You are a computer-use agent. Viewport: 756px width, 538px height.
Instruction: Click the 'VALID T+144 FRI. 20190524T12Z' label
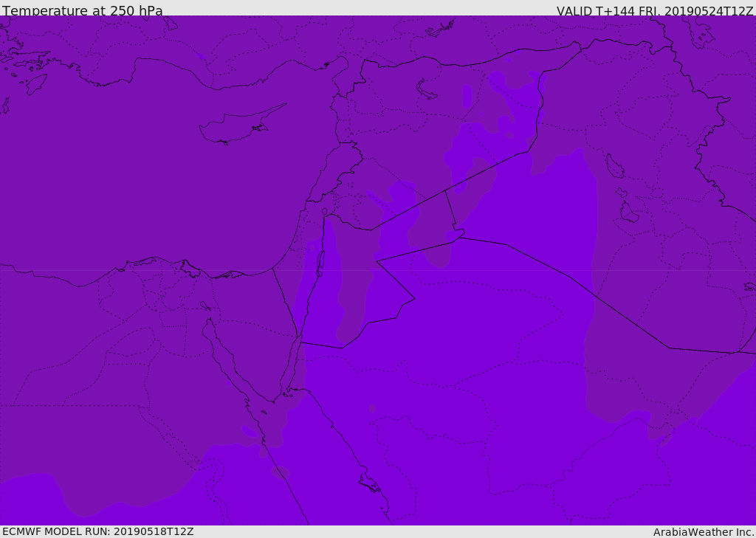coord(655,10)
